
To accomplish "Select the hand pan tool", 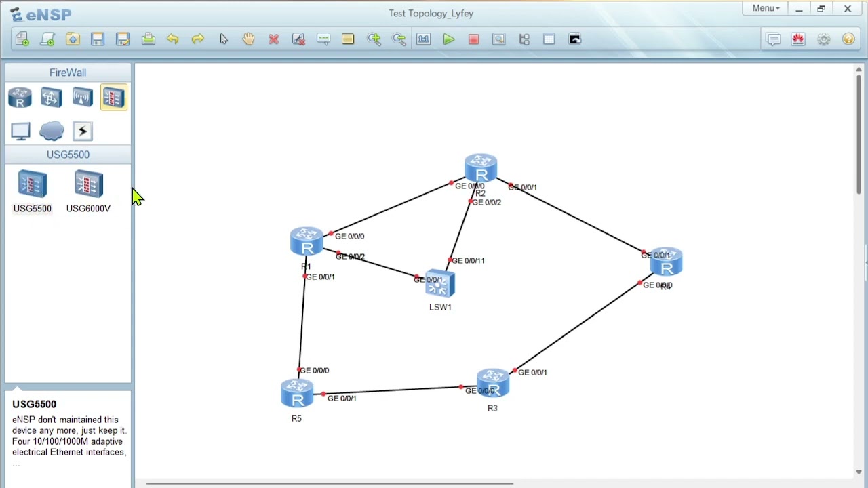I will [x=248, y=39].
